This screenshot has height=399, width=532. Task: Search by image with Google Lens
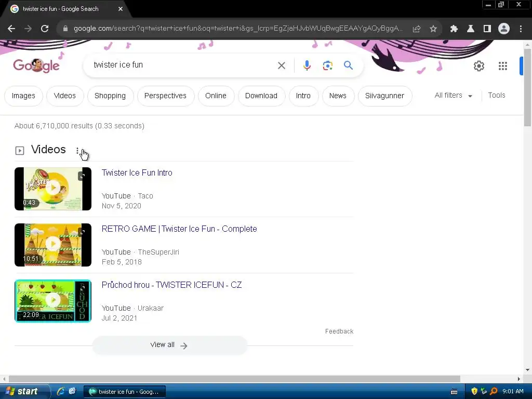pos(327,65)
